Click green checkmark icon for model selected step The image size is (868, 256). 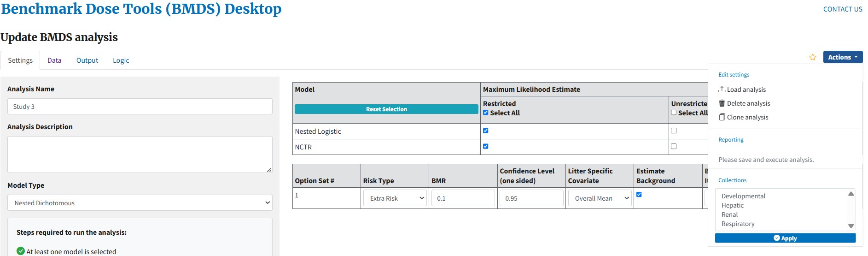(21, 251)
